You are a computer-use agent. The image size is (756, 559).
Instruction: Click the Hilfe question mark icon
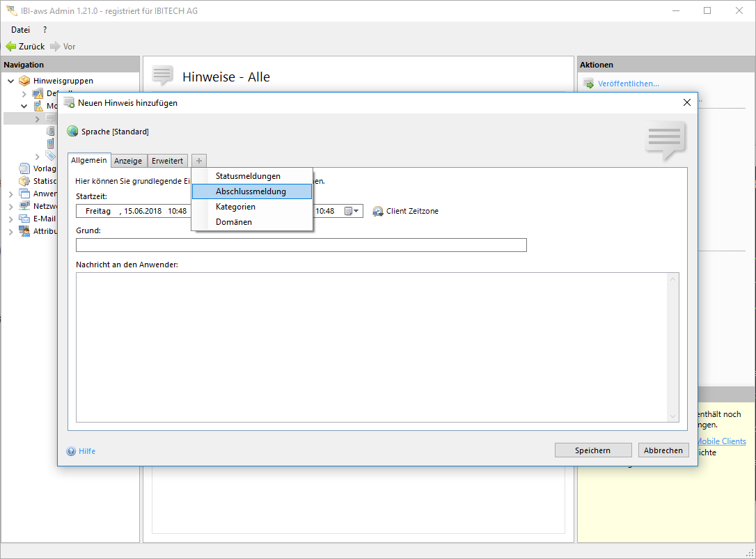(x=71, y=451)
